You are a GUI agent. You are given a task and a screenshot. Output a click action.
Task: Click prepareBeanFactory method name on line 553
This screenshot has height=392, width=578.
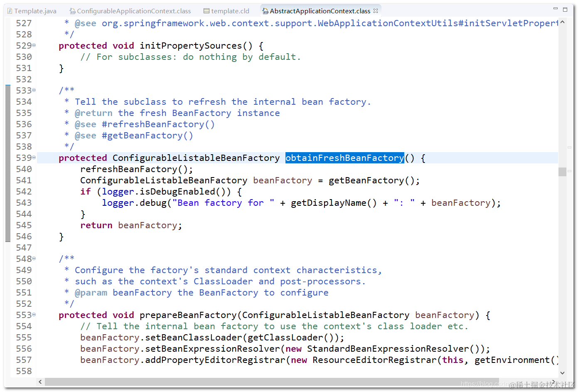pyautogui.click(x=188, y=315)
